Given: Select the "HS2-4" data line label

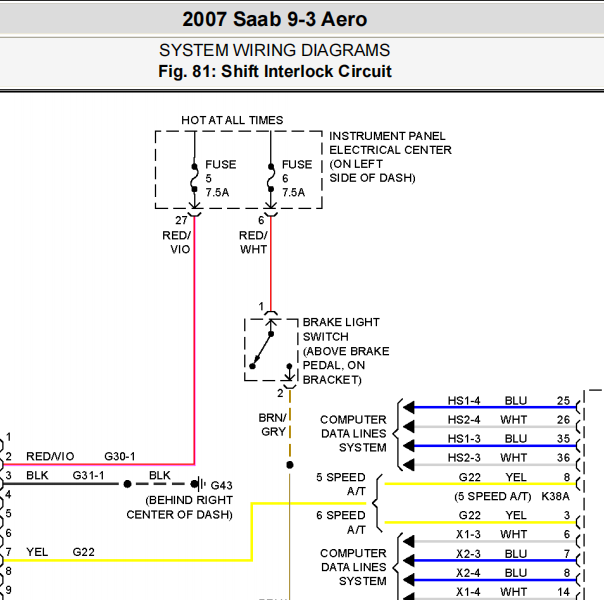Looking at the screenshot, I should tap(464, 419).
